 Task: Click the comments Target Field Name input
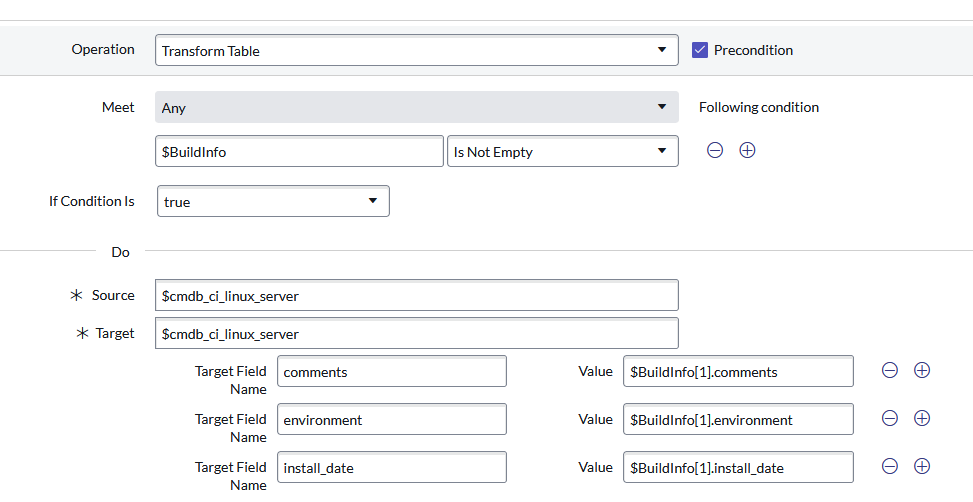391,371
